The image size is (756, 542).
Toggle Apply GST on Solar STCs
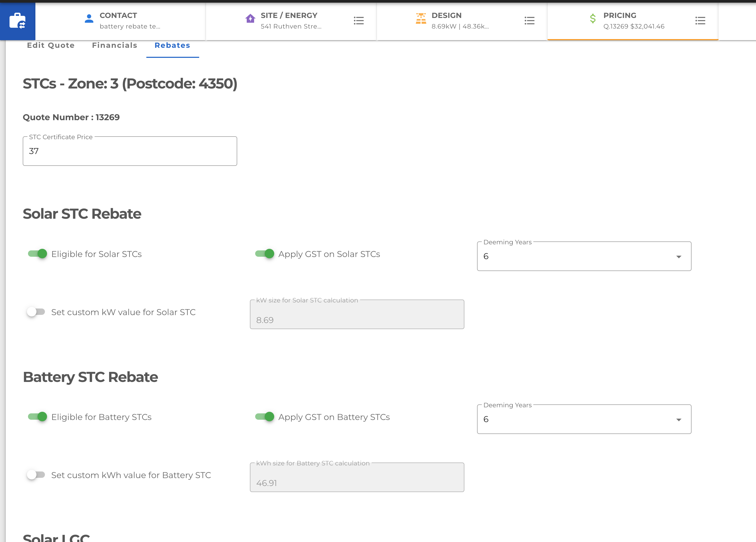(x=265, y=254)
